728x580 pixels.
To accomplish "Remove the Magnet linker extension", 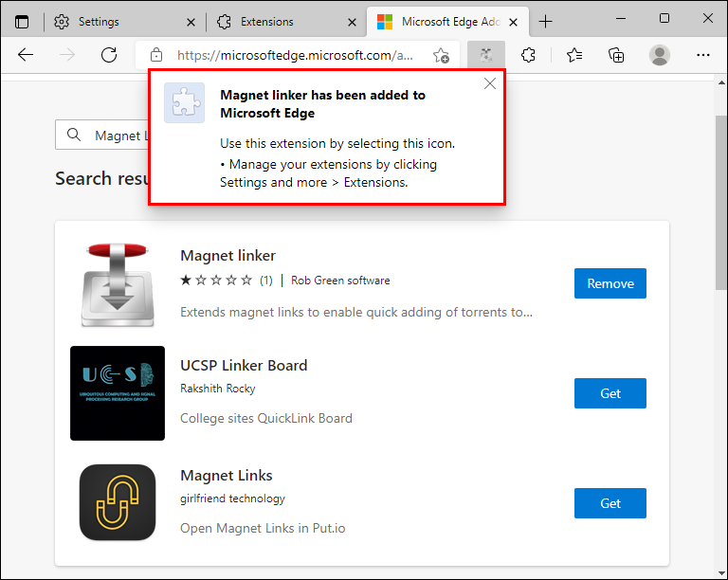I will tap(610, 283).
